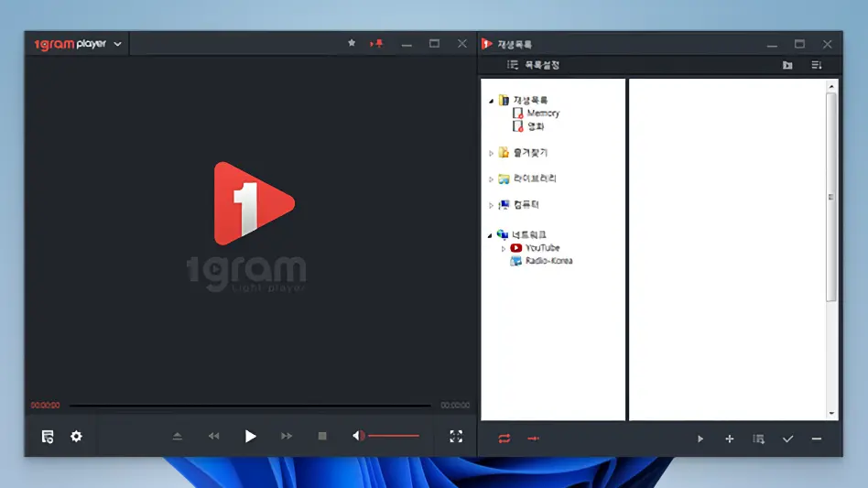Click the playlist scrollbar down arrow
This screenshot has width=868, height=488.
(831, 413)
